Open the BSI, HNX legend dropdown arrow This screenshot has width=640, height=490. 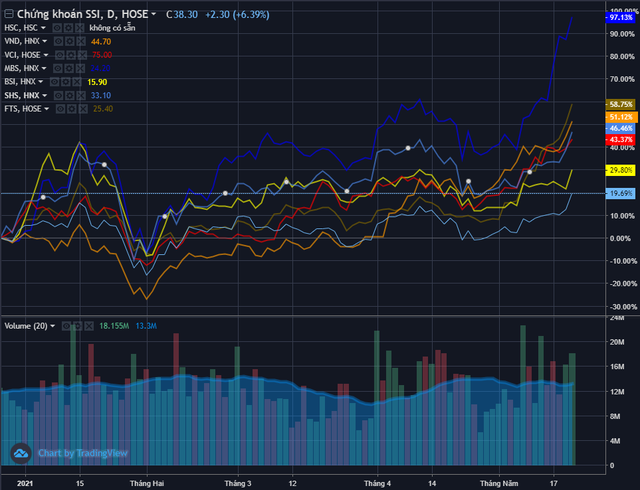click(40, 82)
